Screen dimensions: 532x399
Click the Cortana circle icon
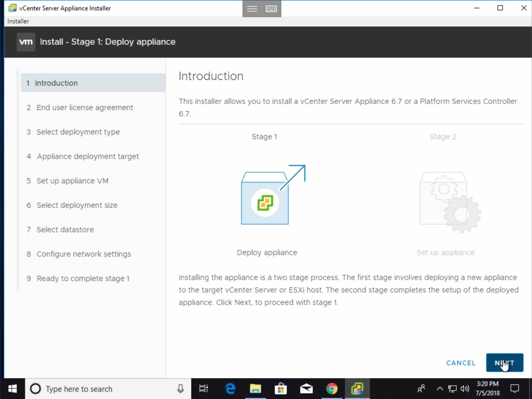pyautogui.click(x=35, y=389)
